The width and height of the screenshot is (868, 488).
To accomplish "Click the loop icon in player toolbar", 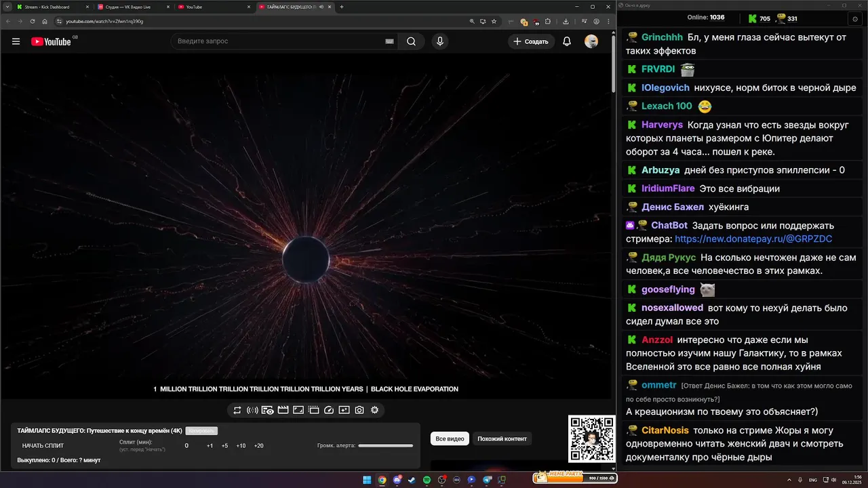I will [237, 410].
